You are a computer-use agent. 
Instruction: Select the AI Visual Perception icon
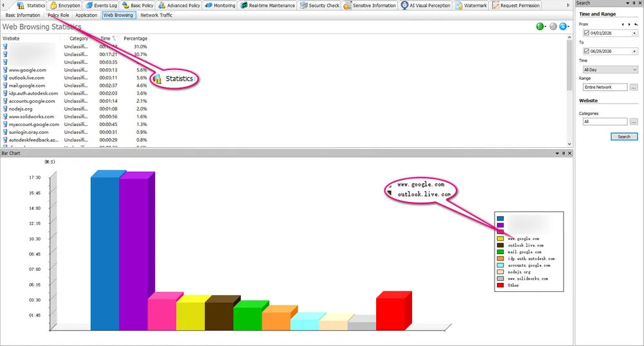pos(404,5)
